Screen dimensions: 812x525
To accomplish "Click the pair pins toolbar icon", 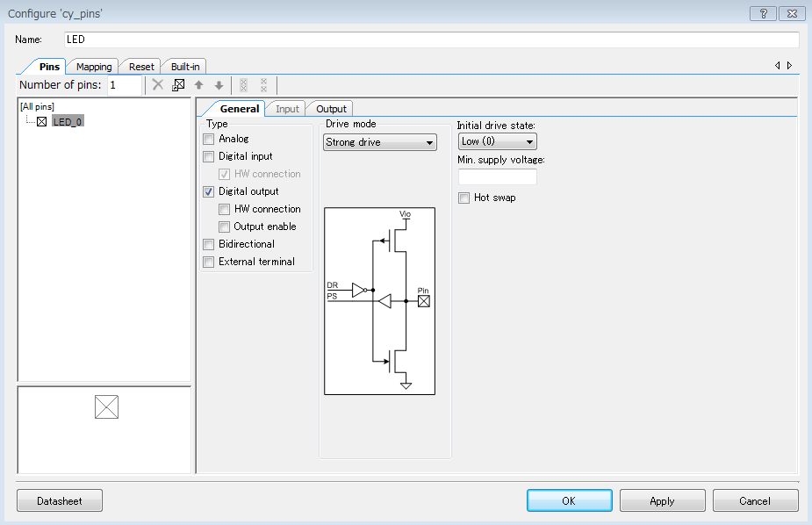I will pos(243,85).
